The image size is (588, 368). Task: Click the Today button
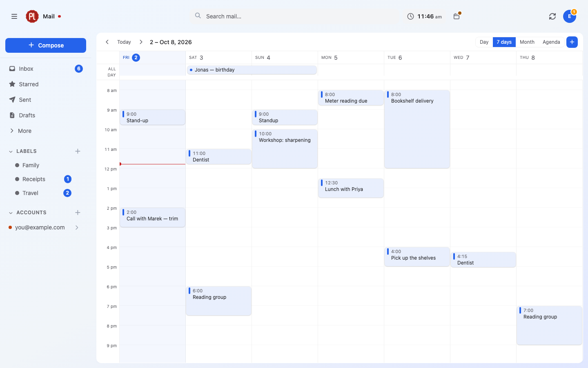point(124,42)
